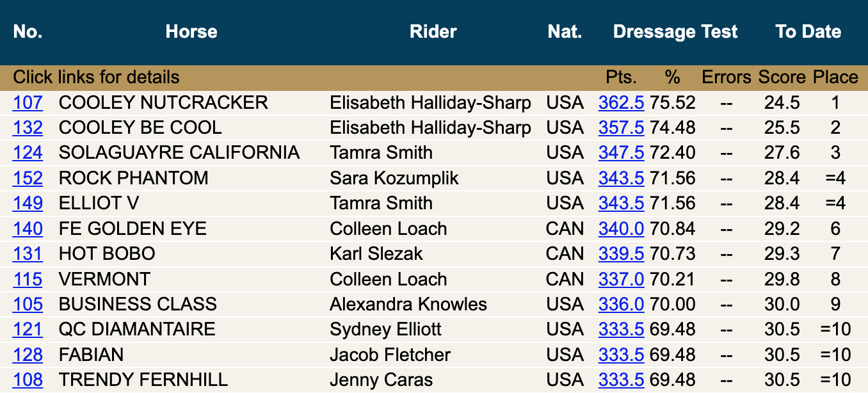This screenshot has width=868, height=393.
Task: Open entry number 115 for Vermont
Action: pyautogui.click(x=28, y=279)
